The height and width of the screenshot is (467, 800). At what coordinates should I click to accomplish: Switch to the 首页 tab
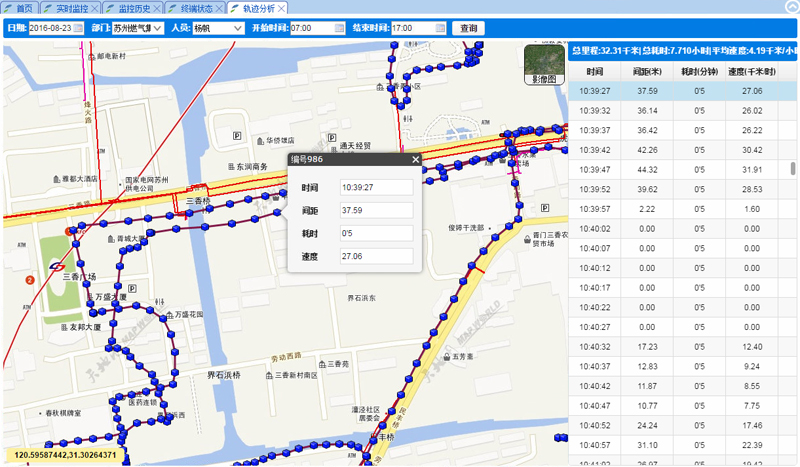[x=24, y=8]
